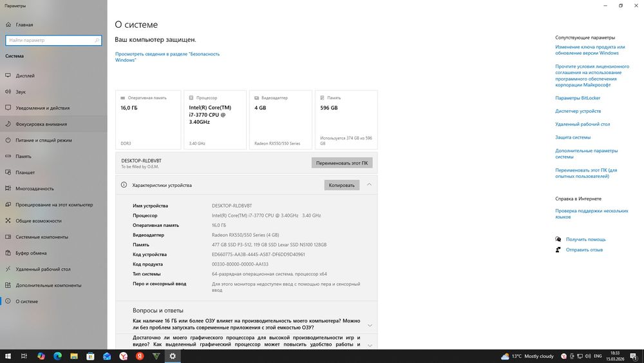
Task: Click the DESKTOP-RLDBVBT device name value
Action: click(232, 206)
